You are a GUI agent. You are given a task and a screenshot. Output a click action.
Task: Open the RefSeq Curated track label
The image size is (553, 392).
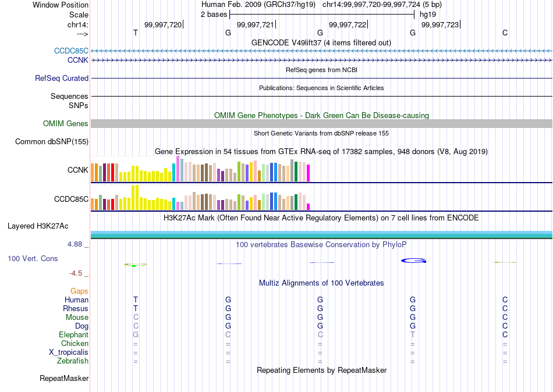[x=61, y=79]
